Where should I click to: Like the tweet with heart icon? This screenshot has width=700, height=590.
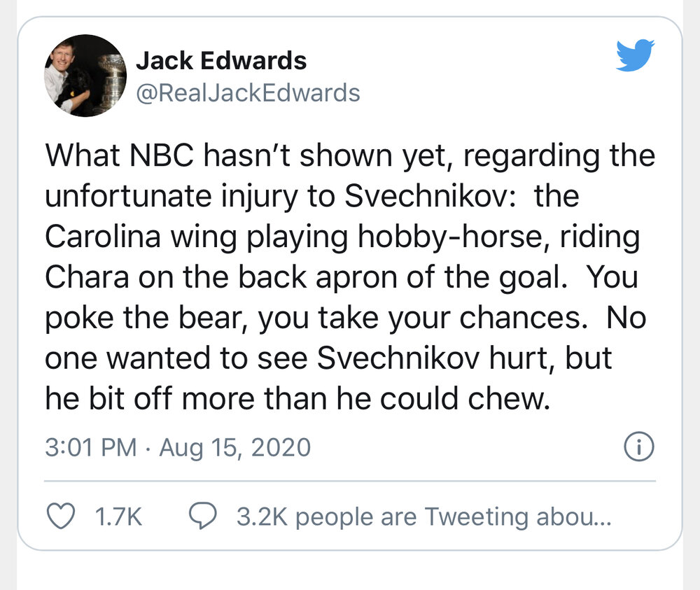(x=61, y=517)
